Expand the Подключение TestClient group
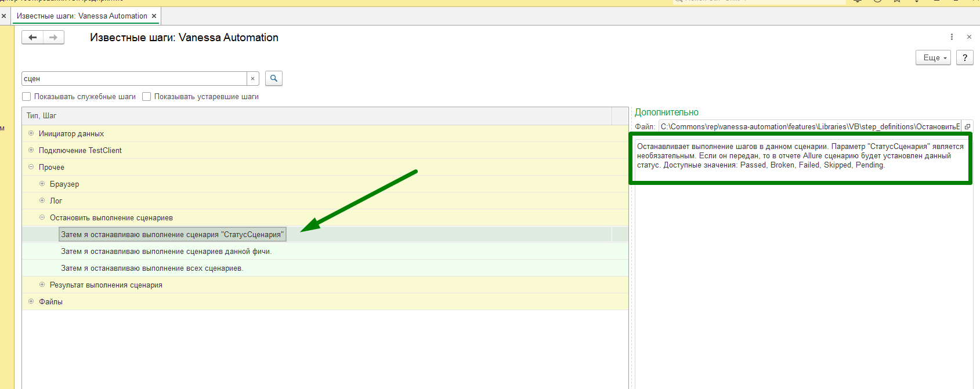 coord(31,150)
